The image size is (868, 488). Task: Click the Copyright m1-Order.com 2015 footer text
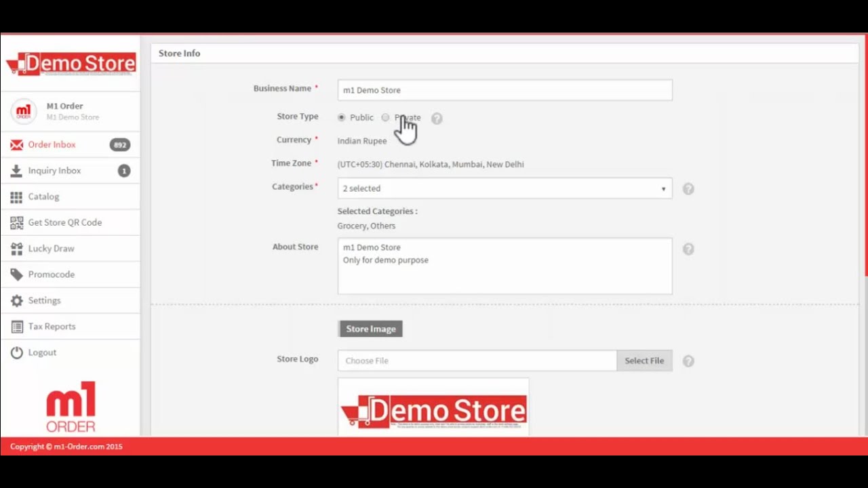point(66,447)
